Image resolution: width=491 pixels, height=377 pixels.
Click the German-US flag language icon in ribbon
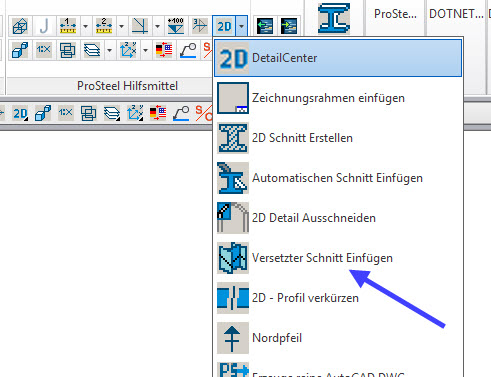164,50
